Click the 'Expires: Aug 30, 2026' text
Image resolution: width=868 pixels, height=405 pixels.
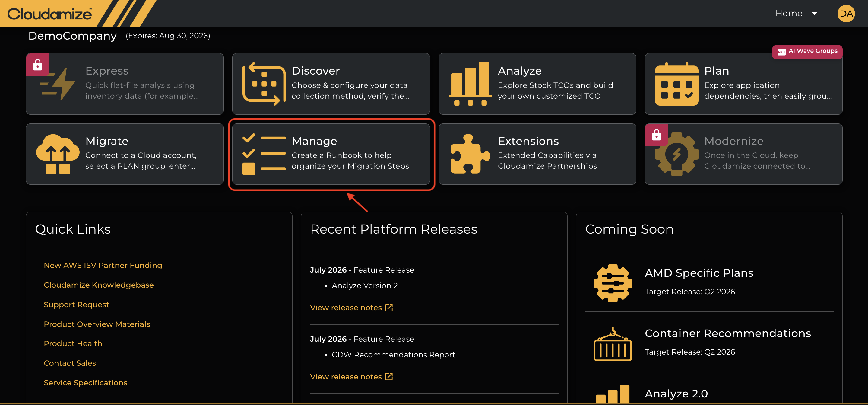pos(168,36)
